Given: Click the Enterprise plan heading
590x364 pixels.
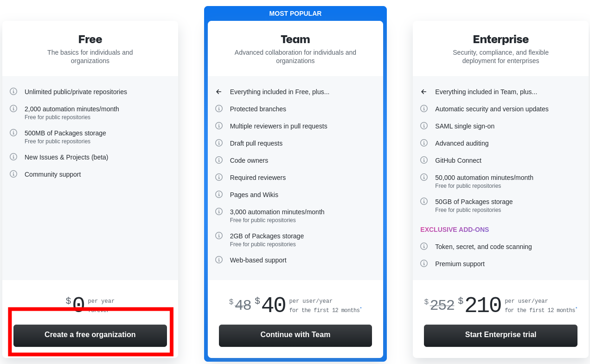Looking at the screenshot, I should pos(500,39).
